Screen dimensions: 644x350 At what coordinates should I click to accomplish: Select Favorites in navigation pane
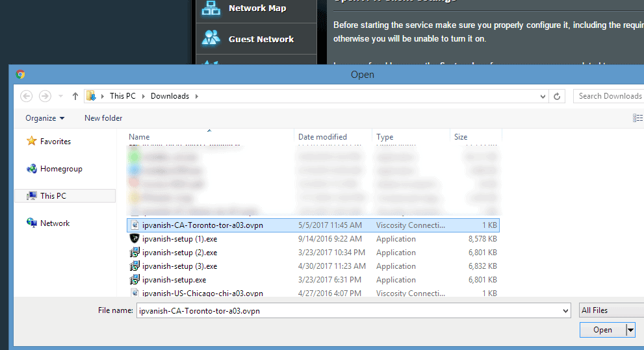(x=55, y=142)
